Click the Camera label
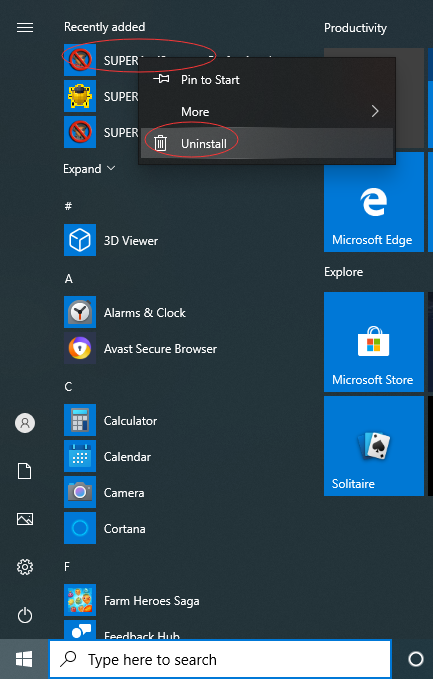Image resolution: width=433 pixels, height=679 pixels. click(x=124, y=492)
